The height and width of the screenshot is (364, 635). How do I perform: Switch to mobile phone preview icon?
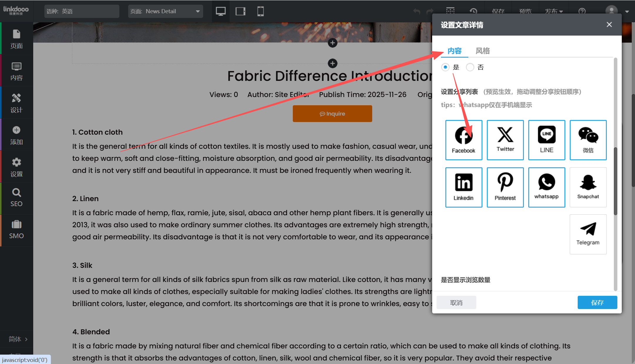coord(260,11)
